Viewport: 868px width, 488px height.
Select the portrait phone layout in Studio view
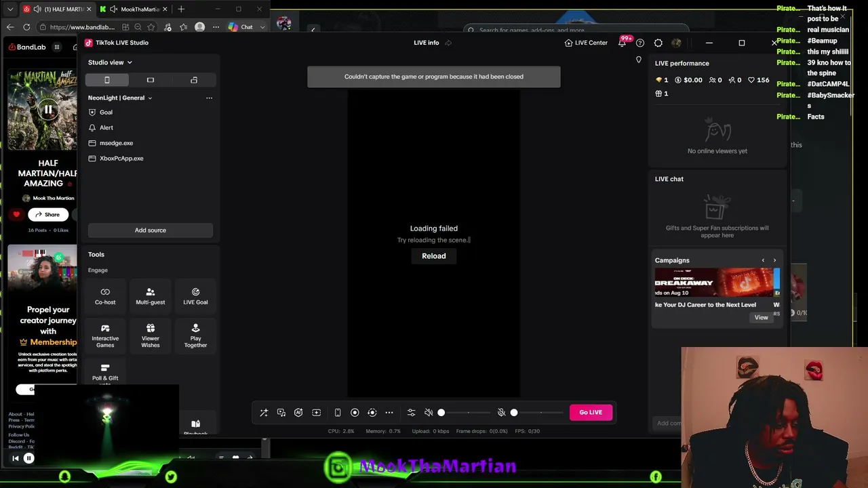pyautogui.click(x=106, y=80)
